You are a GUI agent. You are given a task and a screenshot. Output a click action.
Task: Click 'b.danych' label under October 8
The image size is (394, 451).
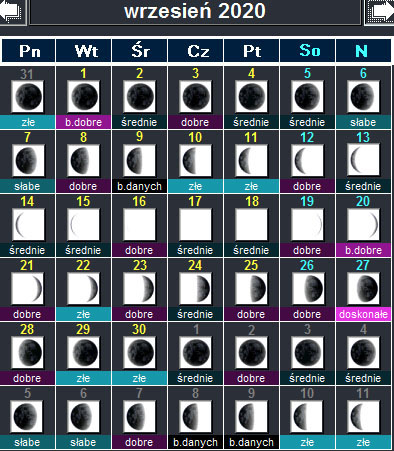pos(195,442)
